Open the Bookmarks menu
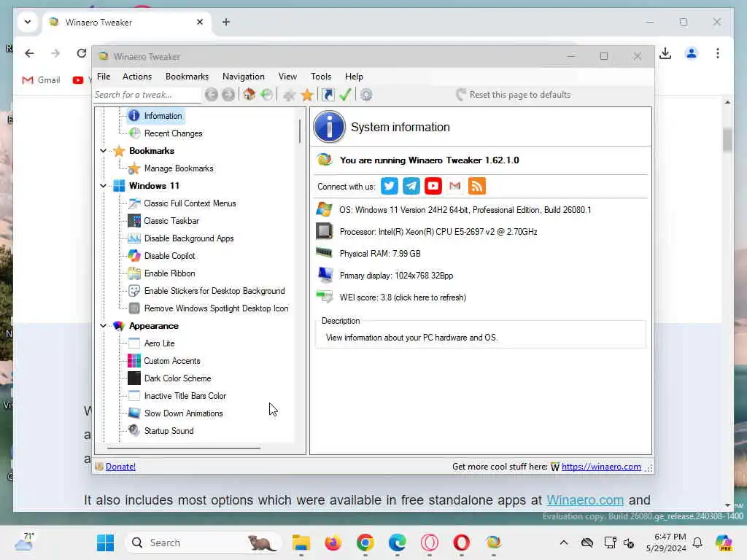The height and width of the screenshot is (560, 747). pos(187,76)
